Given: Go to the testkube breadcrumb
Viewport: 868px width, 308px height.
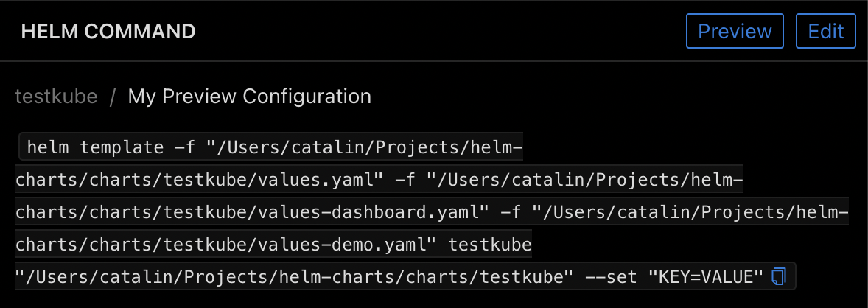Looking at the screenshot, I should [56, 97].
